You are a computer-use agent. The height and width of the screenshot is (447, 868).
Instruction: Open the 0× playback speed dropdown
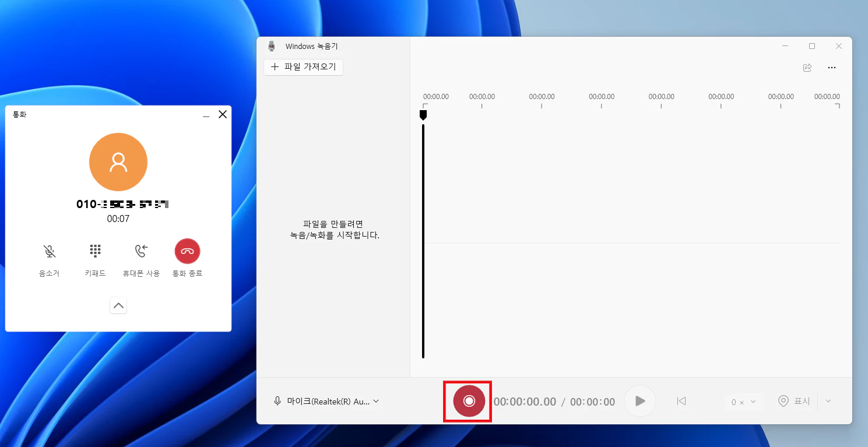pos(744,402)
